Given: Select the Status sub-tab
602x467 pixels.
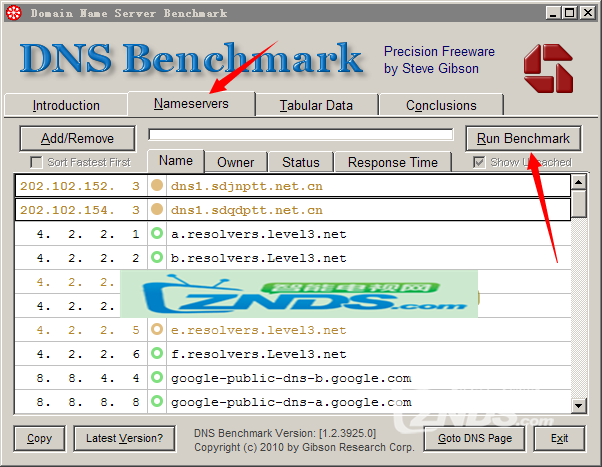Looking at the screenshot, I should pos(301,162).
